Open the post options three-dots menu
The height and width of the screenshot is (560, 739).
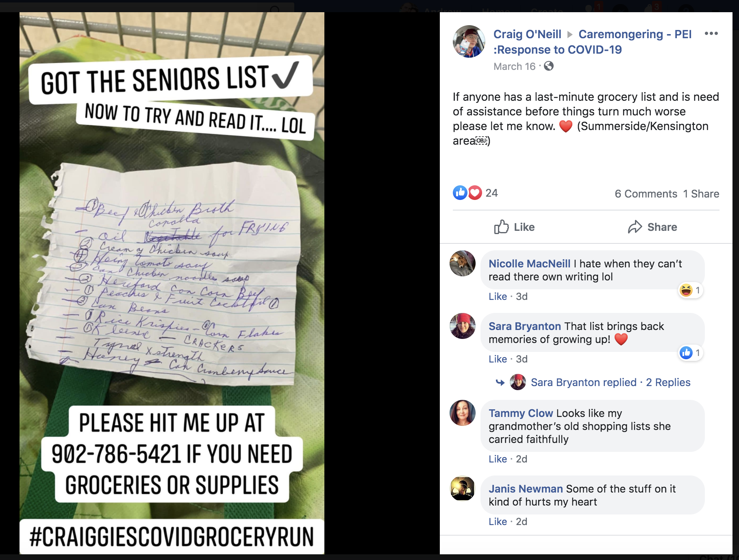(x=711, y=34)
